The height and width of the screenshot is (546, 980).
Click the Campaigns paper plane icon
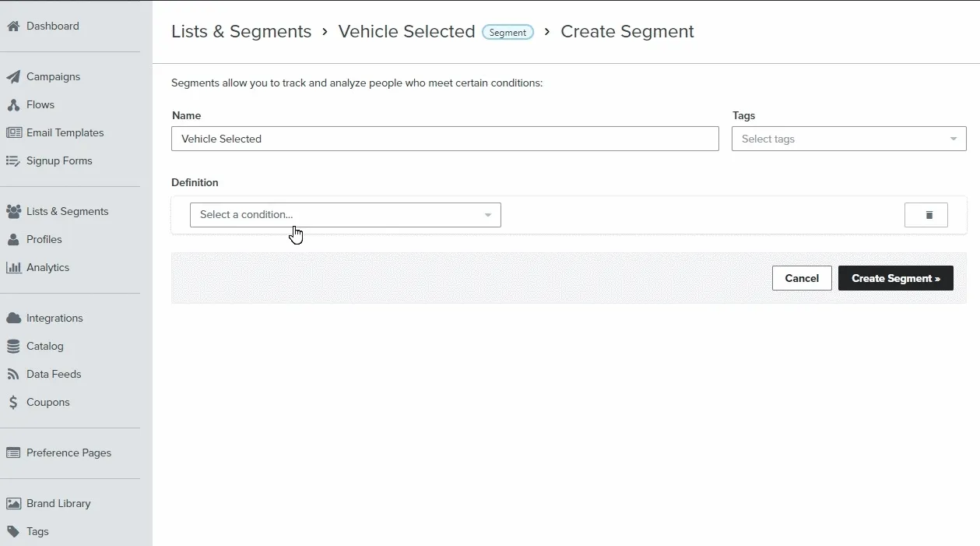click(x=13, y=76)
